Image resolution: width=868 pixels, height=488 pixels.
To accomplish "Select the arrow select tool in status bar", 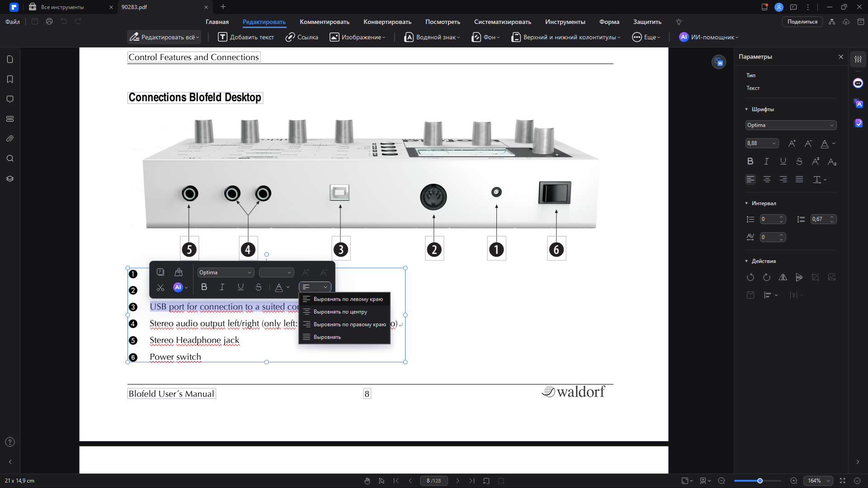I will tap(382, 481).
